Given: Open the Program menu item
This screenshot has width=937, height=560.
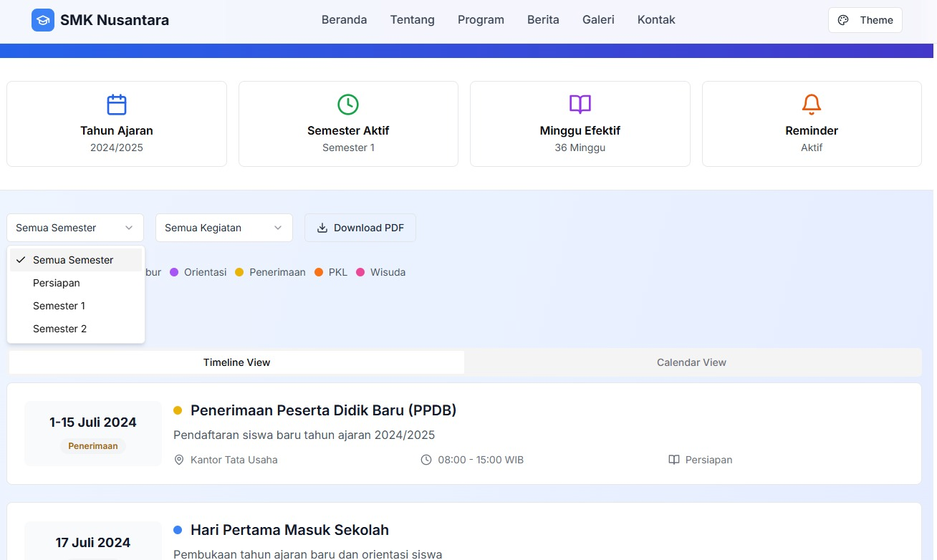Looking at the screenshot, I should coord(481,20).
